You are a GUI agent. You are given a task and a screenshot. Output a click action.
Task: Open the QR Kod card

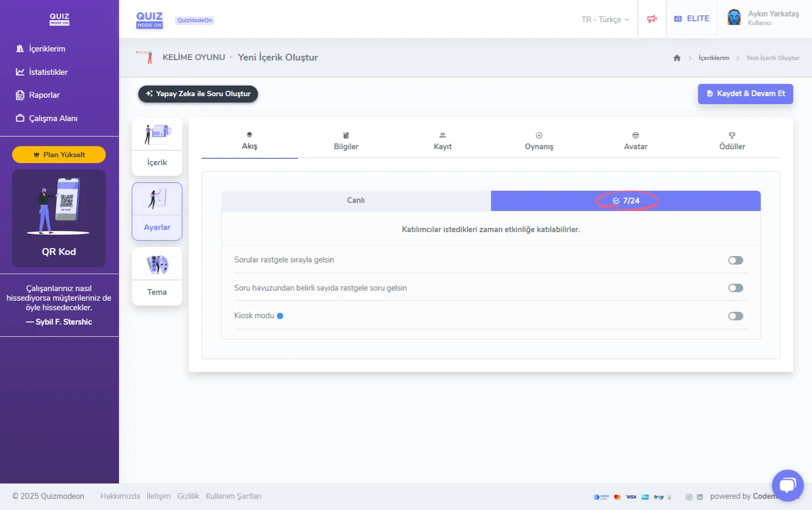tap(59, 218)
